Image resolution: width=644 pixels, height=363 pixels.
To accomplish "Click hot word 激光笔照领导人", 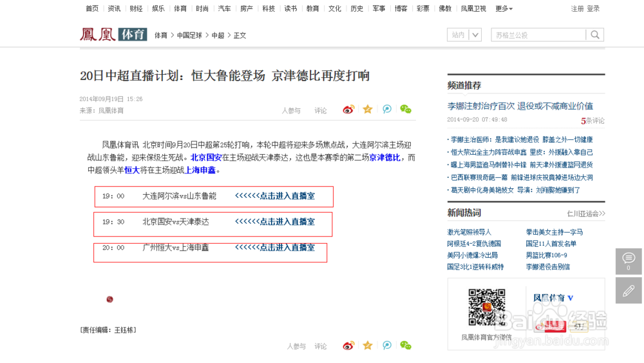I will click(x=469, y=232).
